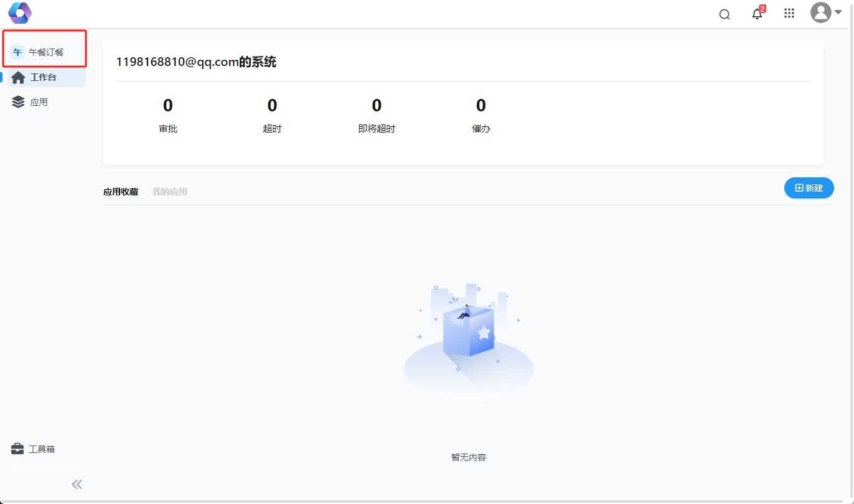Open the nine-dot app grid menu
The height and width of the screenshot is (504, 854).
(789, 14)
